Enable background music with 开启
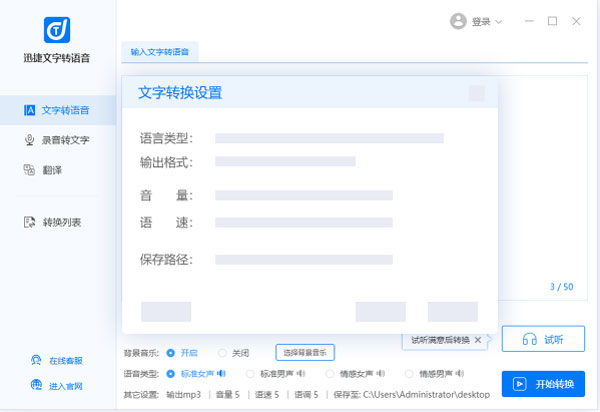This screenshot has width=600, height=412. point(171,353)
